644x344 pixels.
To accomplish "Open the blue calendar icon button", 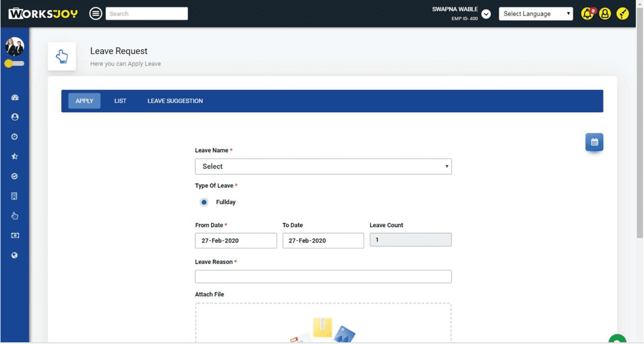I will pos(594,142).
